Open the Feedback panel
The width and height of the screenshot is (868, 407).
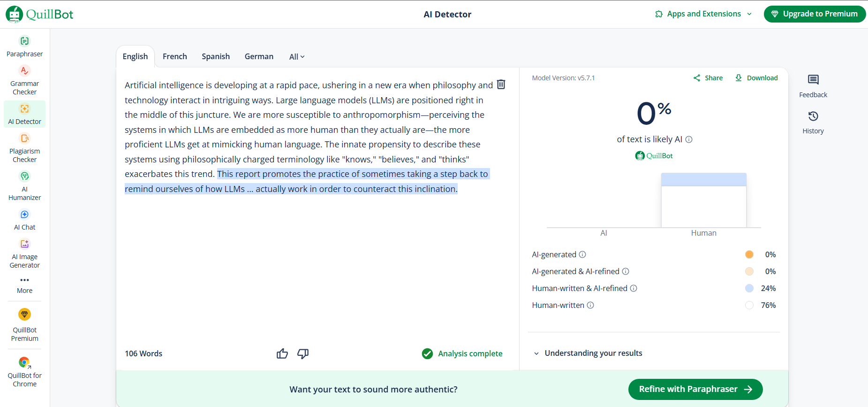[813, 85]
